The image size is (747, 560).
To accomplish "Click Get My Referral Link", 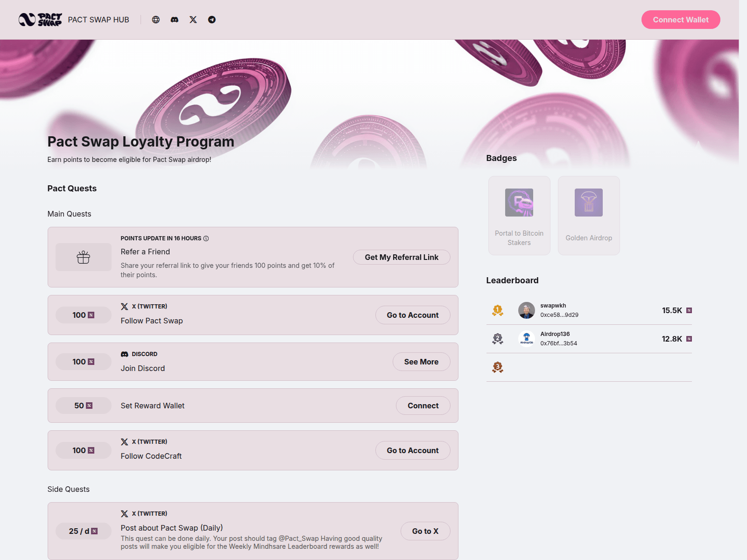I will click(402, 257).
